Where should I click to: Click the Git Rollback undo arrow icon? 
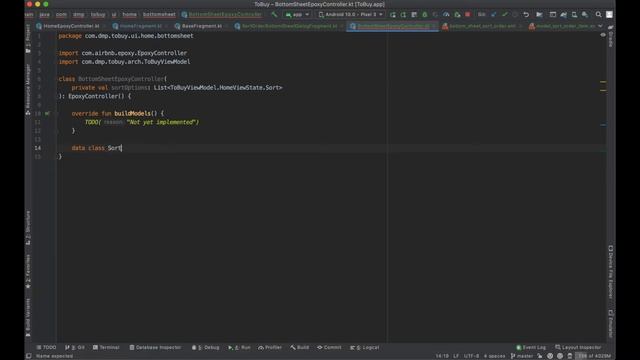[526, 15]
